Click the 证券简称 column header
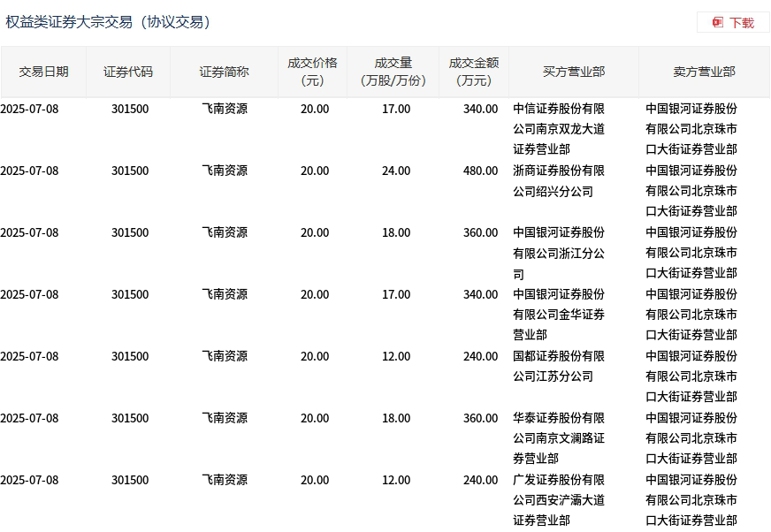The height and width of the screenshot is (532, 771). point(225,72)
